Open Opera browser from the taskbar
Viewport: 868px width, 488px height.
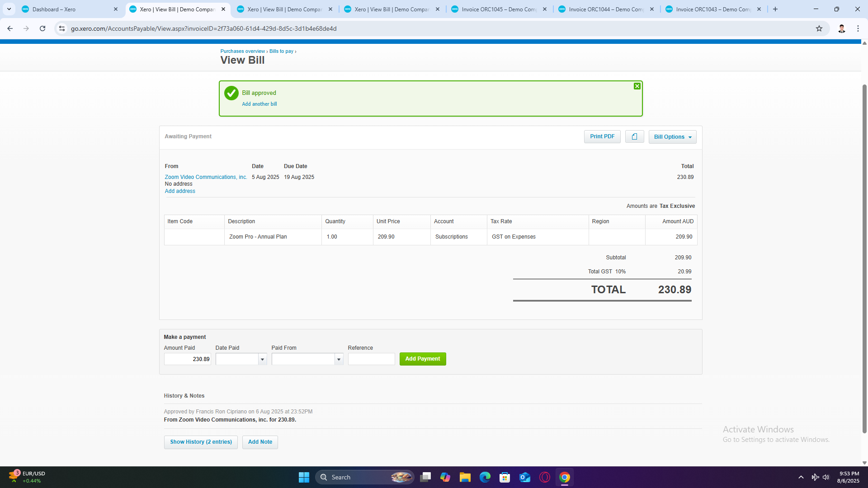click(545, 477)
